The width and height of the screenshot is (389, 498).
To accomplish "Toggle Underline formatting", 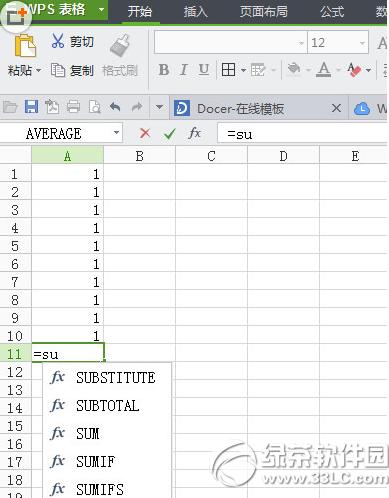I will pos(204,70).
